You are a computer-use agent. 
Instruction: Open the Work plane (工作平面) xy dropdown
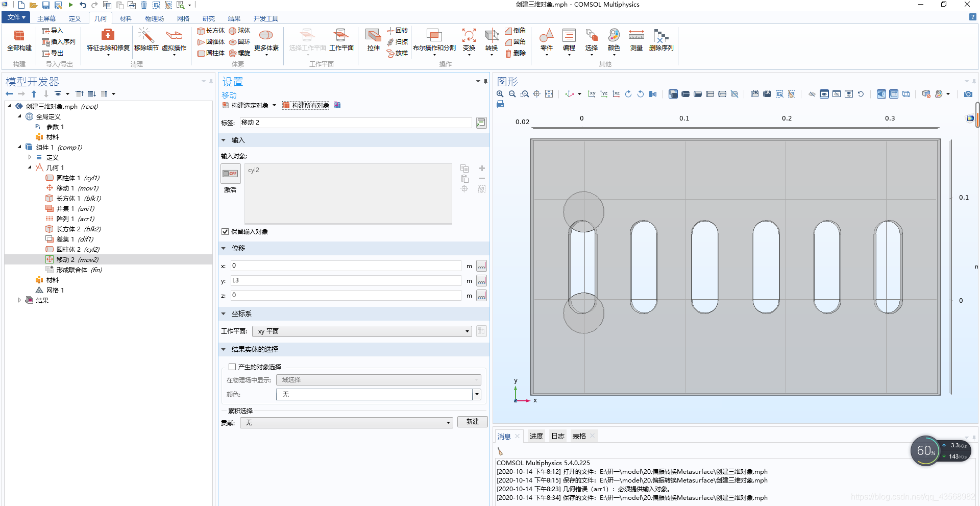pos(362,331)
